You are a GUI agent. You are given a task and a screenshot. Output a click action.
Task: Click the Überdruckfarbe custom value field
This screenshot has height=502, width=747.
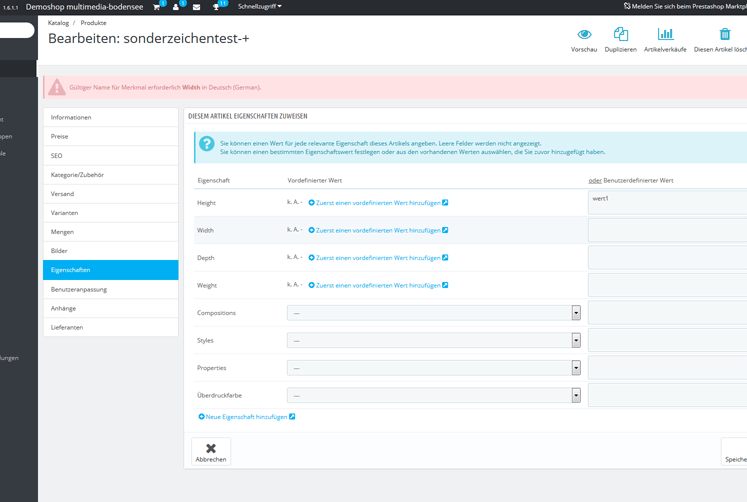[667, 396]
